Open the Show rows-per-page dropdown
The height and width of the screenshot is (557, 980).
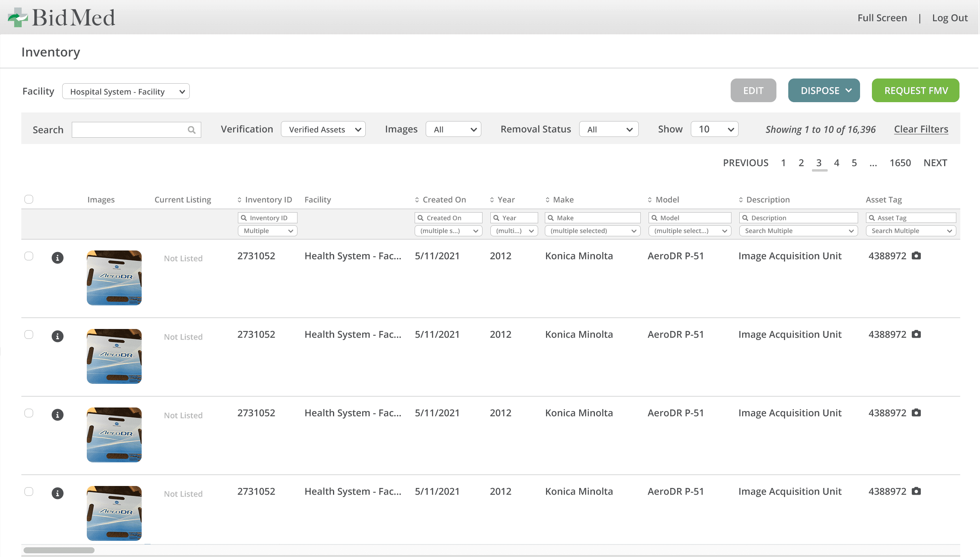click(x=714, y=129)
